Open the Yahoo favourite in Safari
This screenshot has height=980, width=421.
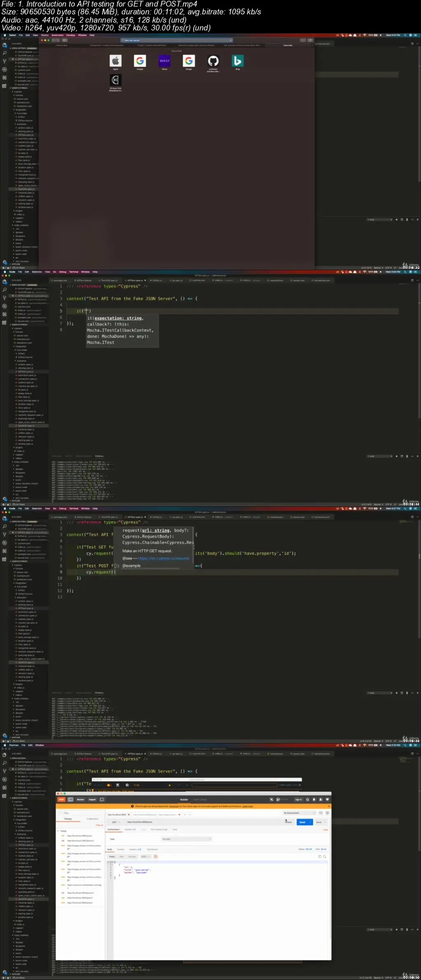click(x=164, y=61)
